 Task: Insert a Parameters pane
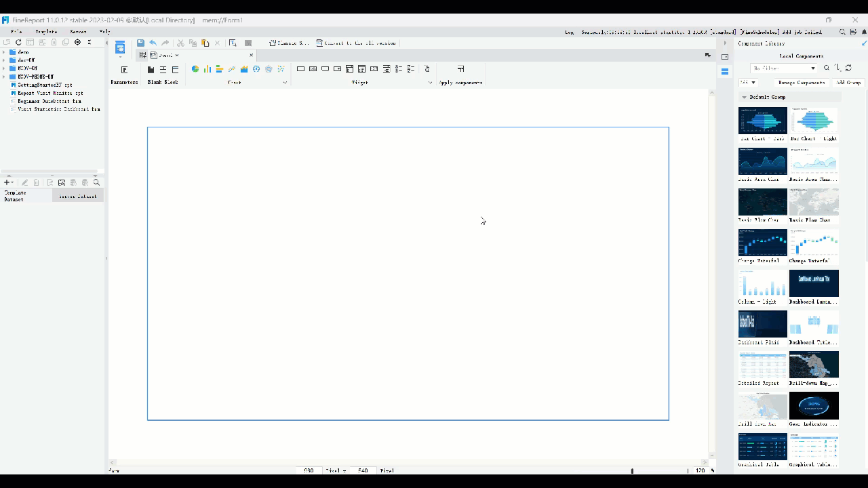(x=124, y=70)
